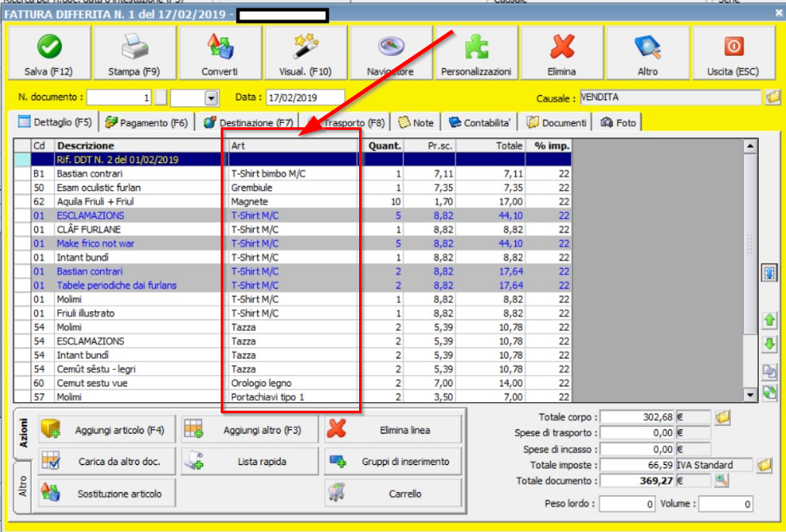
Task: Open the Carrello button
Action: 392,494
